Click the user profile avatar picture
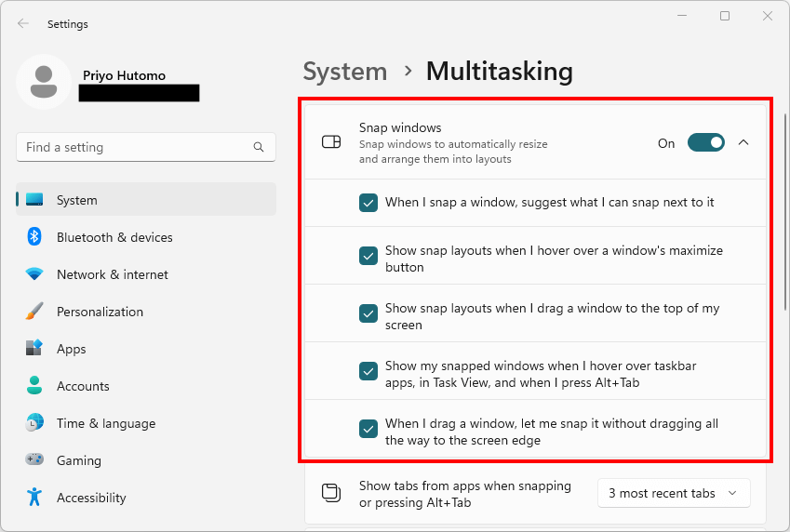This screenshot has width=790, height=532. click(x=43, y=82)
